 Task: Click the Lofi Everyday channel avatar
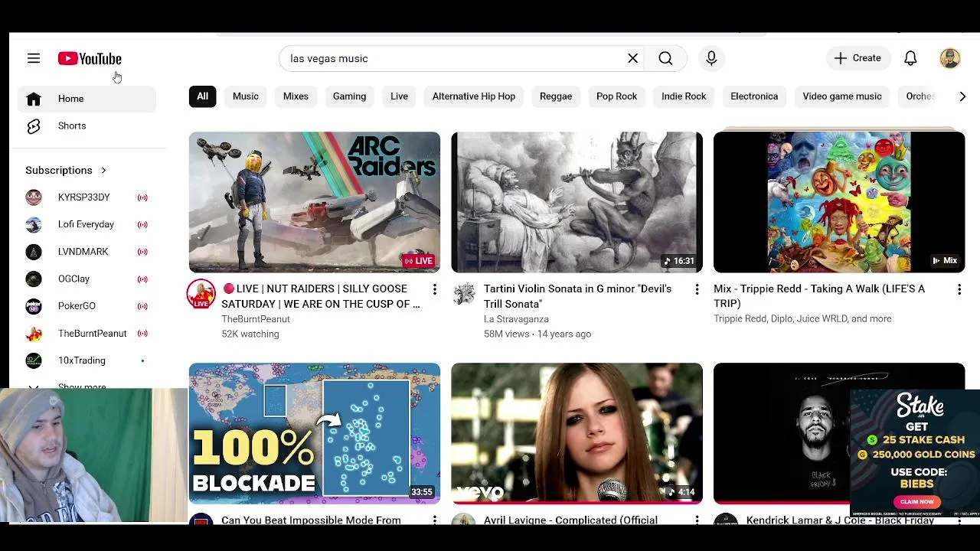coord(34,224)
